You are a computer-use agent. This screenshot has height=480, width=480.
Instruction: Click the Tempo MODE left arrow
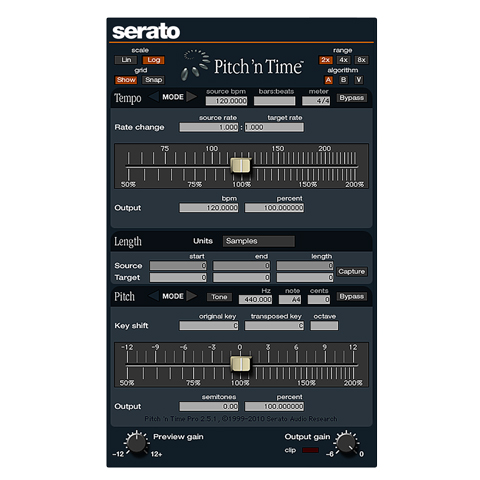(154, 97)
